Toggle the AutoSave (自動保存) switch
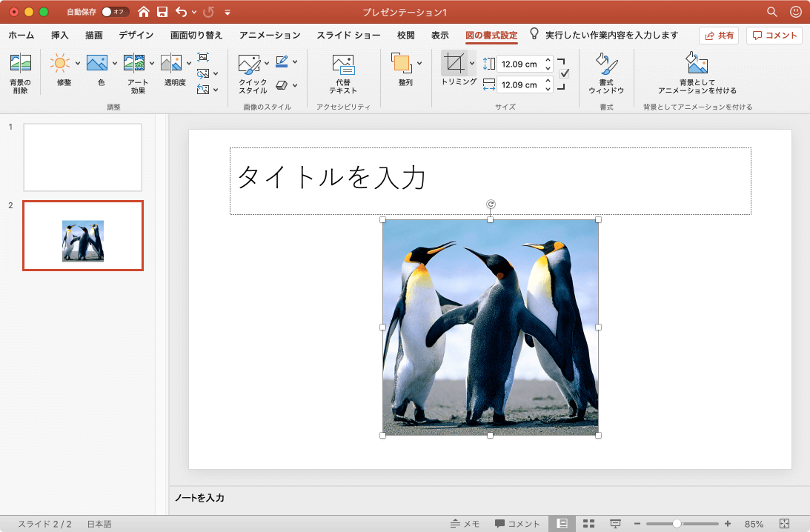The width and height of the screenshot is (810, 532). coord(115,12)
